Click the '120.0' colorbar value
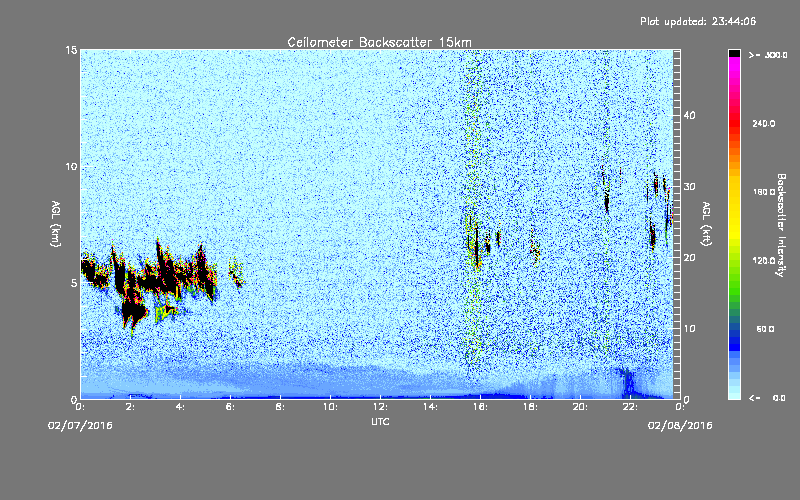Screen dimensions: 800x500 pyautogui.click(x=764, y=260)
